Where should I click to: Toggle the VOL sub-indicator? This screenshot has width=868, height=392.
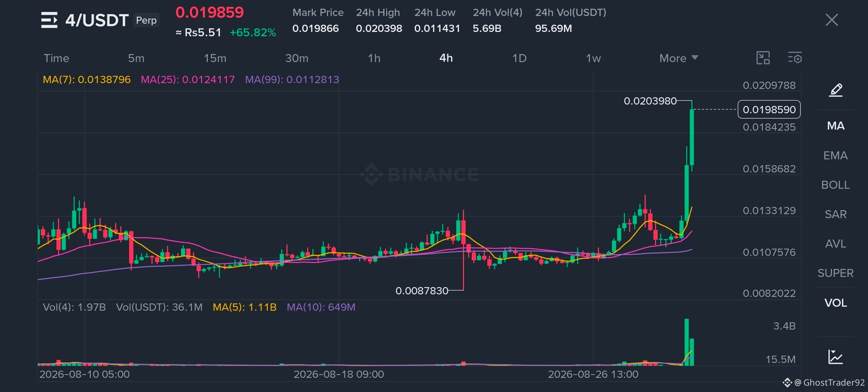pos(835,303)
